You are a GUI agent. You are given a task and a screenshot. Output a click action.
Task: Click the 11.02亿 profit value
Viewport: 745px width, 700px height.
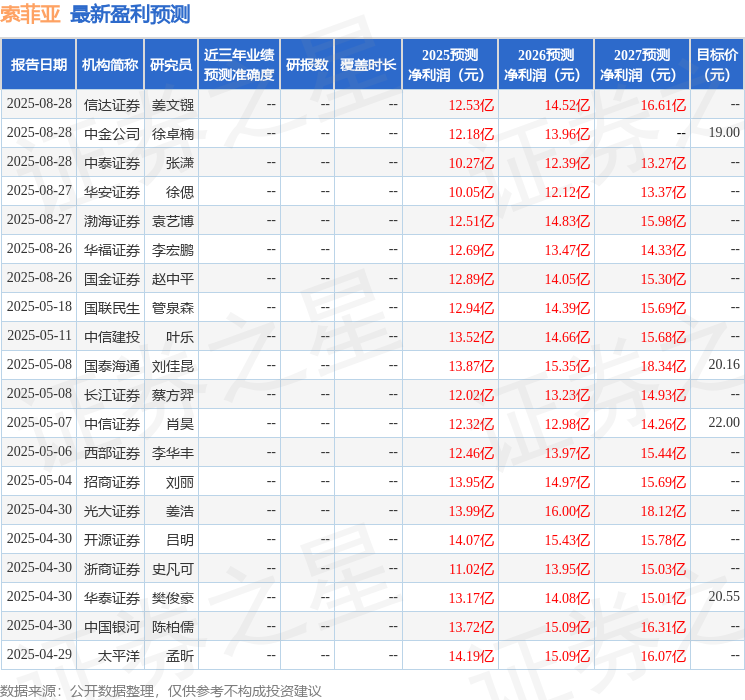click(x=471, y=569)
